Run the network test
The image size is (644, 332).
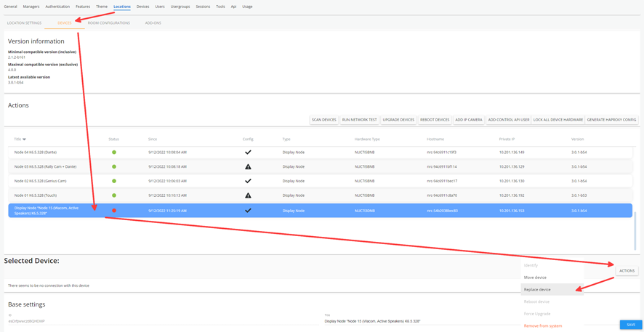point(359,120)
